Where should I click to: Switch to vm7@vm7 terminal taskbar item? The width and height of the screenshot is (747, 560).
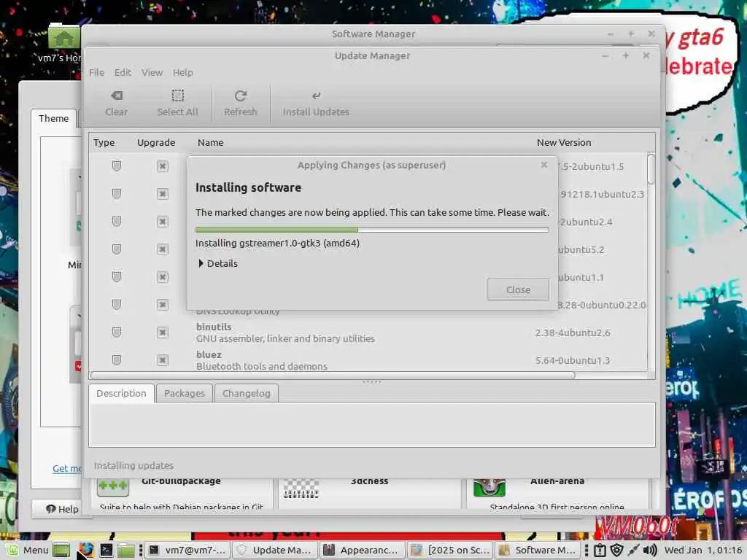tap(187, 550)
